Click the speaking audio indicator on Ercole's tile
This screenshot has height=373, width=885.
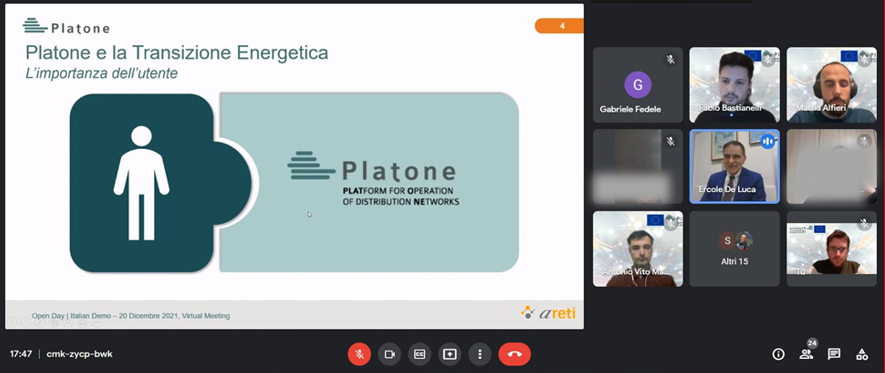pos(768,141)
